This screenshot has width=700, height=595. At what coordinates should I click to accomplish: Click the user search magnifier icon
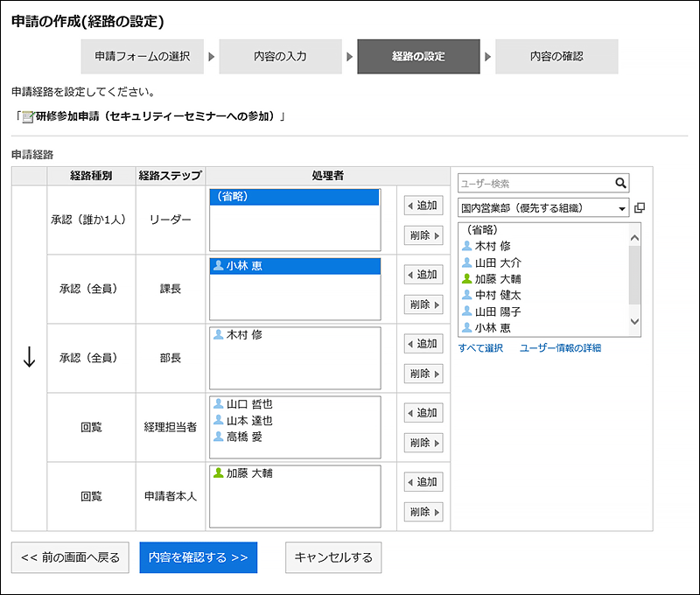620,183
